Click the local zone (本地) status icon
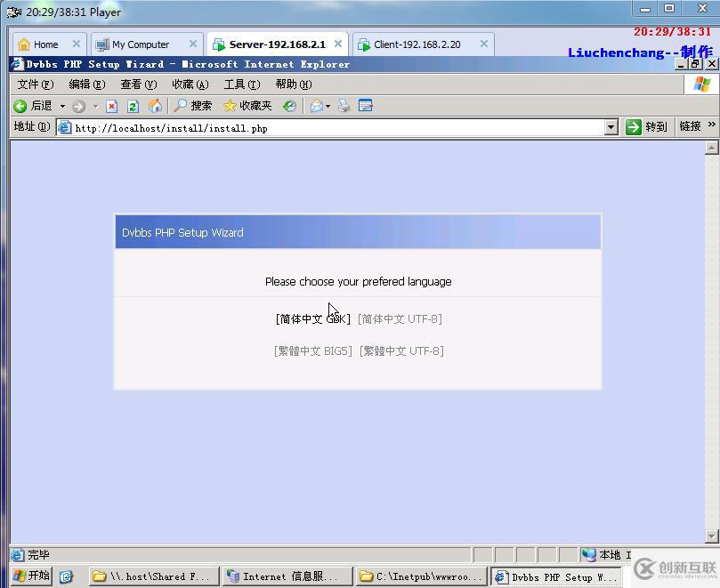The width and height of the screenshot is (720, 588). click(x=588, y=554)
